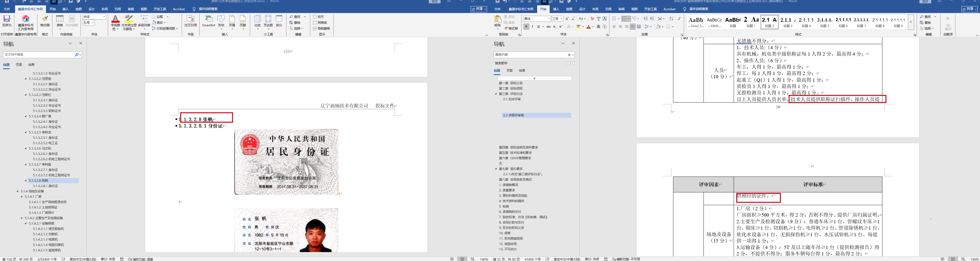Apply 标题 1 style from gallery
The width and height of the screenshot is (980, 261).
pos(751,22)
